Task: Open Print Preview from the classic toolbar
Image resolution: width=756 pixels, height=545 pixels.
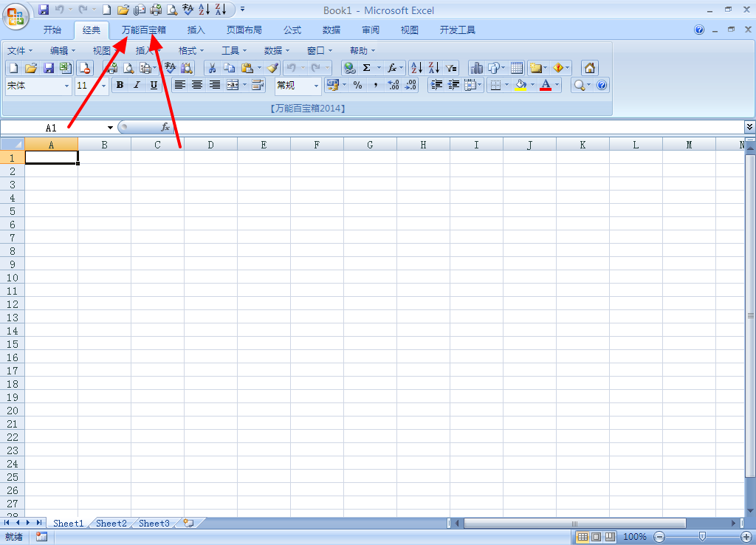Action: [128, 68]
